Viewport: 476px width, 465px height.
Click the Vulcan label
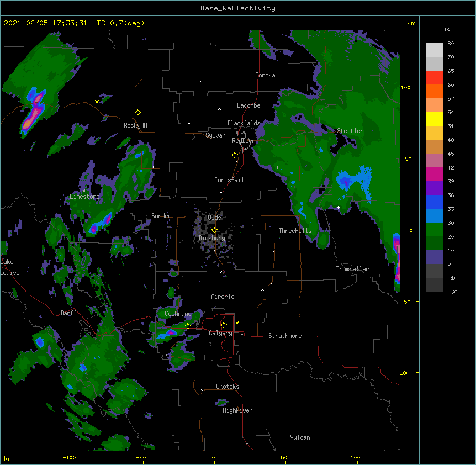pyautogui.click(x=300, y=437)
